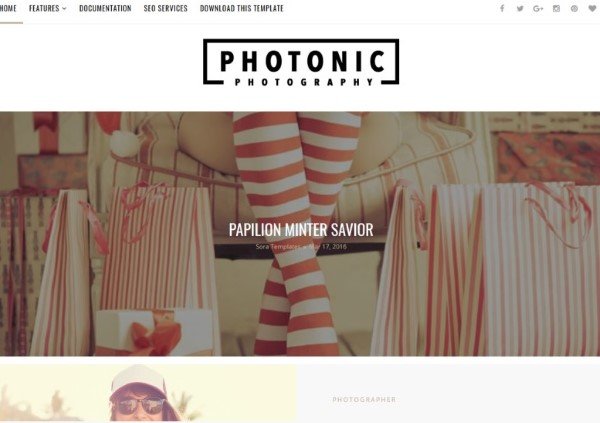This screenshot has width=600, height=423.
Task: Open the Twitter bird icon
Action: [x=520, y=8]
